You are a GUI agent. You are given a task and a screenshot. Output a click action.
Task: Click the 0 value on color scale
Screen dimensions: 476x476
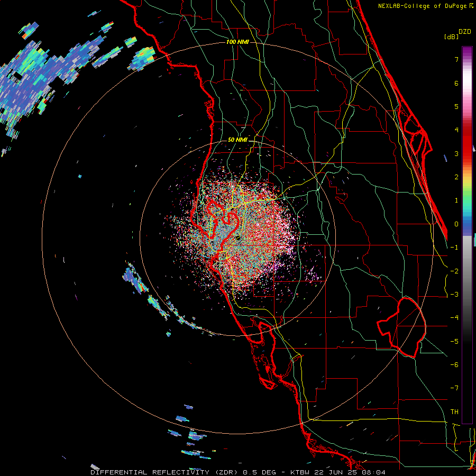tap(456, 224)
